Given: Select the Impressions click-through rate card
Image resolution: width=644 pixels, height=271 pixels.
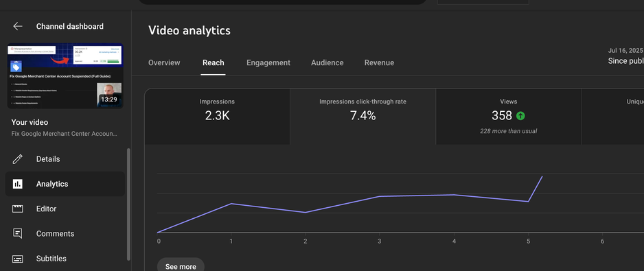Looking at the screenshot, I should 363,116.
